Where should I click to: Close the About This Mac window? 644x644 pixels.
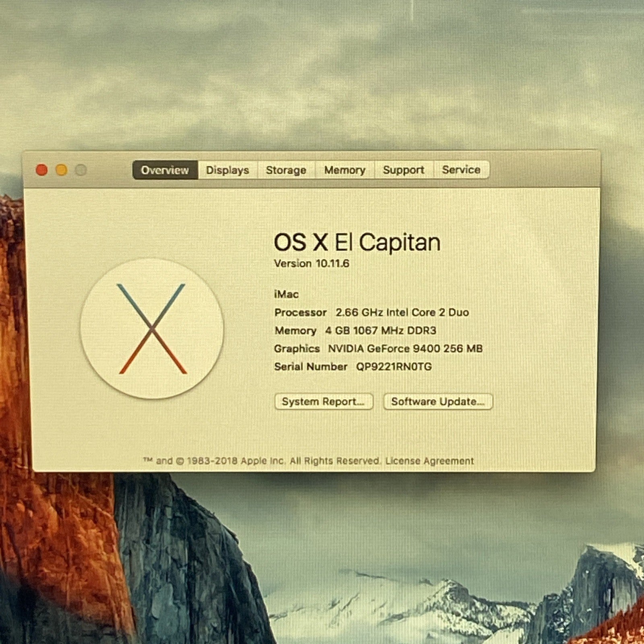42,170
